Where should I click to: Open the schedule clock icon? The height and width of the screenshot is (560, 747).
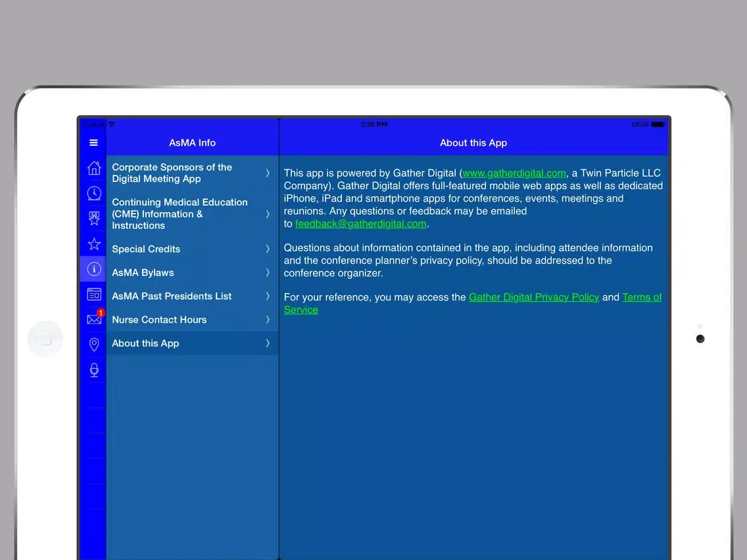pos(94,193)
